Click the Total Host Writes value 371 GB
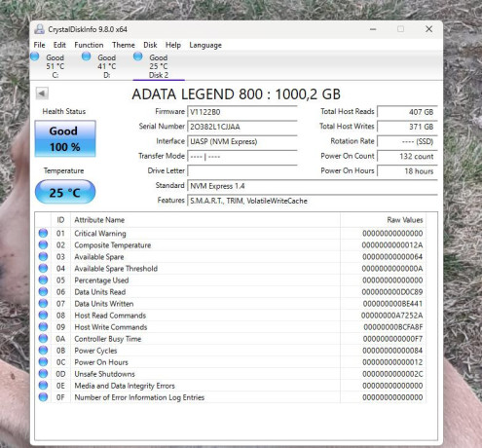This screenshot has width=482, height=448. coord(407,127)
